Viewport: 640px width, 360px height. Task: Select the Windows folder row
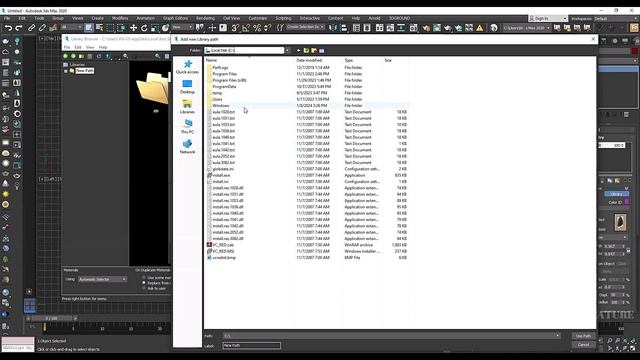tap(307, 105)
